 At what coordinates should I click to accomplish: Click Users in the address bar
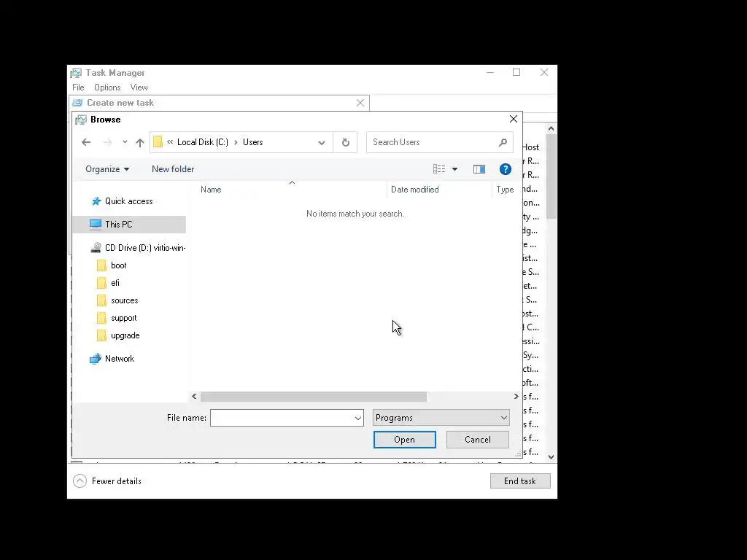253,142
